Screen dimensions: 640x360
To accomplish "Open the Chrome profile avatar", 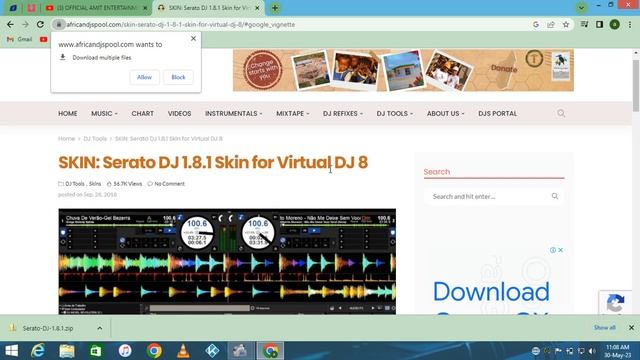I will click(615, 24).
